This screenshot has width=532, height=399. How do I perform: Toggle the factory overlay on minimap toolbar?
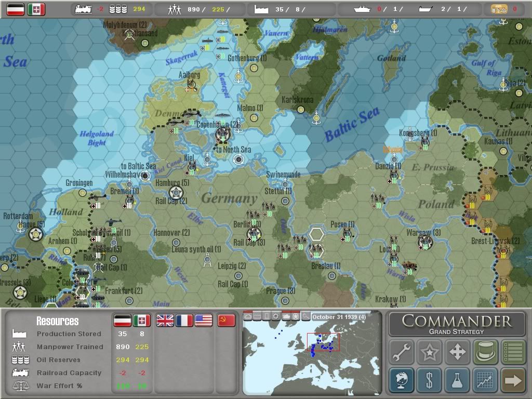click(x=258, y=316)
